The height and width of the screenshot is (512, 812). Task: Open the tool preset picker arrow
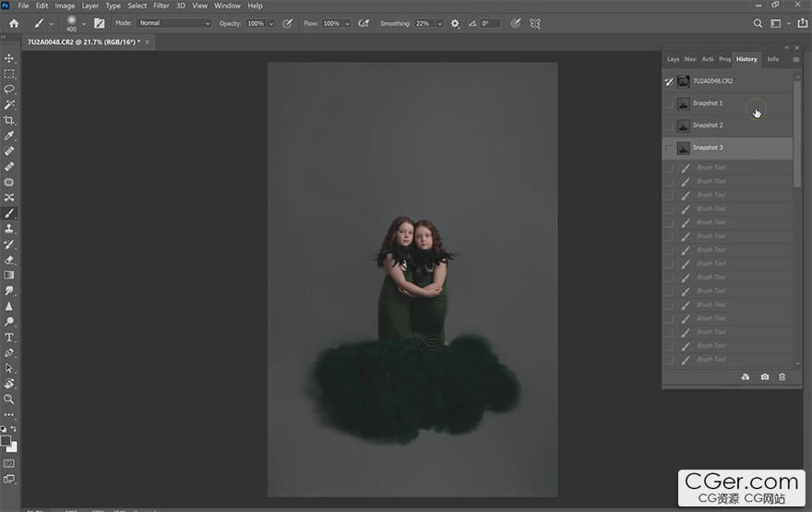coord(52,24)
